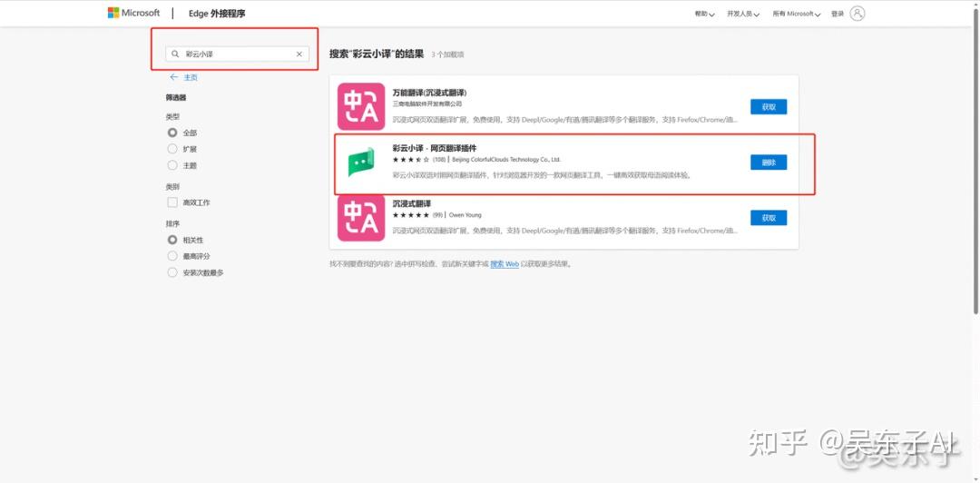
Task: Click inside the search input field
Action: (238, 54)
